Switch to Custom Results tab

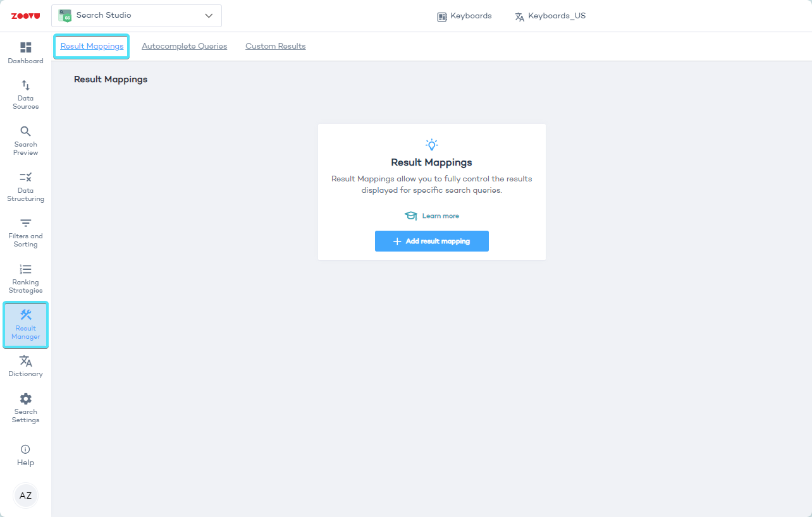[x=275, y=46]
